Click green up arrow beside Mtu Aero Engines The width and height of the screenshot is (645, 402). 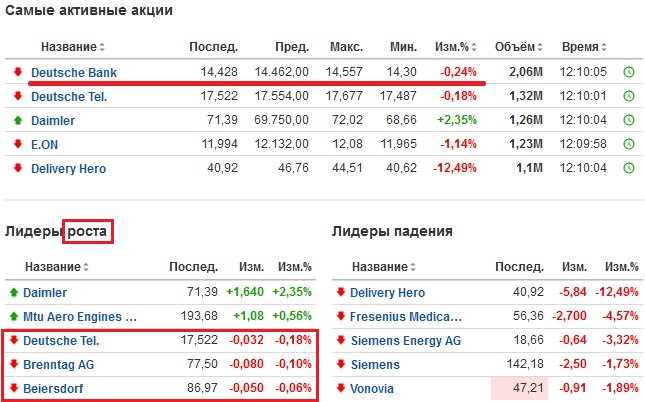[14, 316]
